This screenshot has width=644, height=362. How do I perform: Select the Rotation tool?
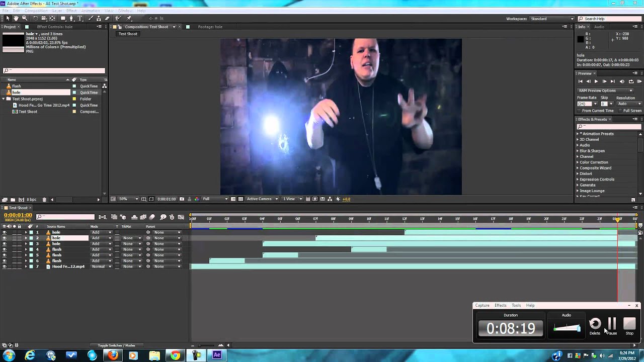tap(35, 18)
